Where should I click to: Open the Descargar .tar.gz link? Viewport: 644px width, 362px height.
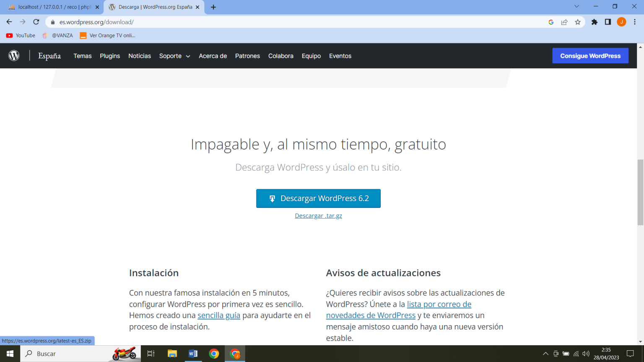318,215
